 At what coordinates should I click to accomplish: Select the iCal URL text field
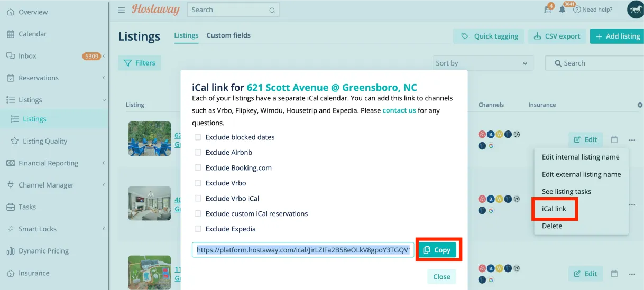pyautogui.click(x=303, y=250)
